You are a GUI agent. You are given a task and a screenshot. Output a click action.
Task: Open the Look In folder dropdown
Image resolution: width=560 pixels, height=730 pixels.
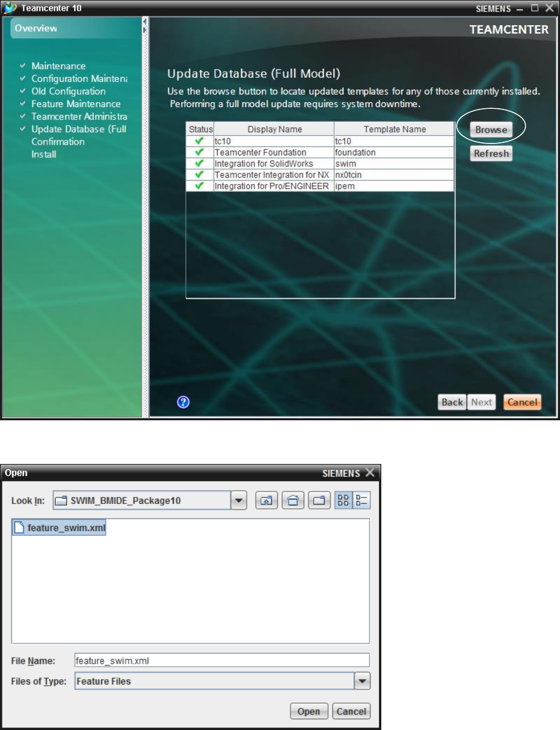pos(239,501)
